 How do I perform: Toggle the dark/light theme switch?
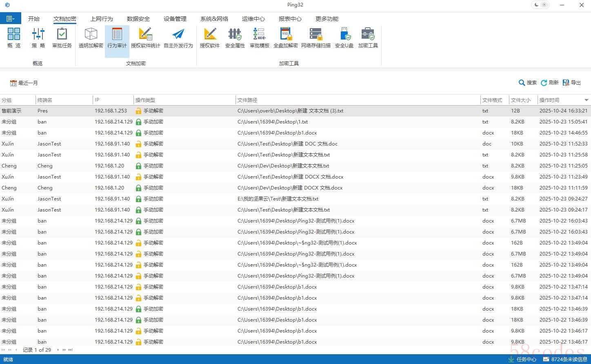(540, 5)
